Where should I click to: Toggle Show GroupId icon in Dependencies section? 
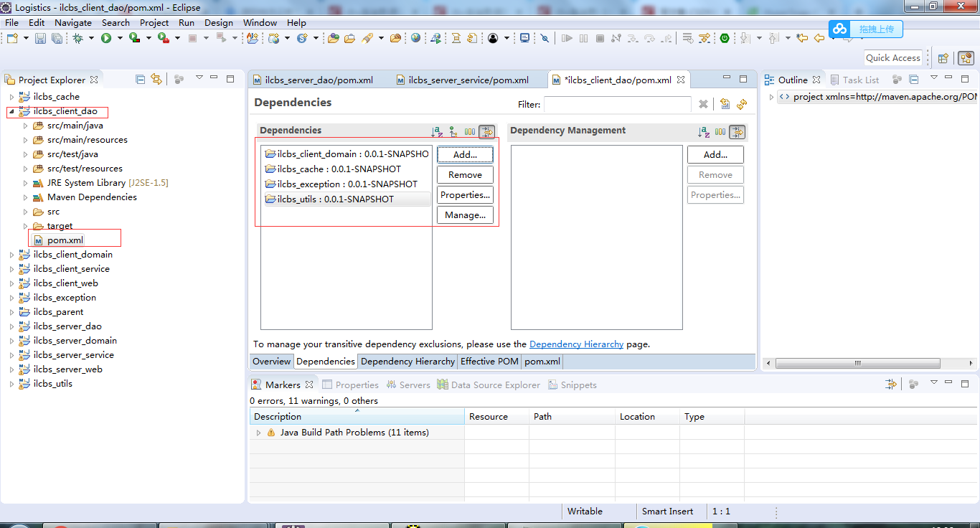click(470, 132)
